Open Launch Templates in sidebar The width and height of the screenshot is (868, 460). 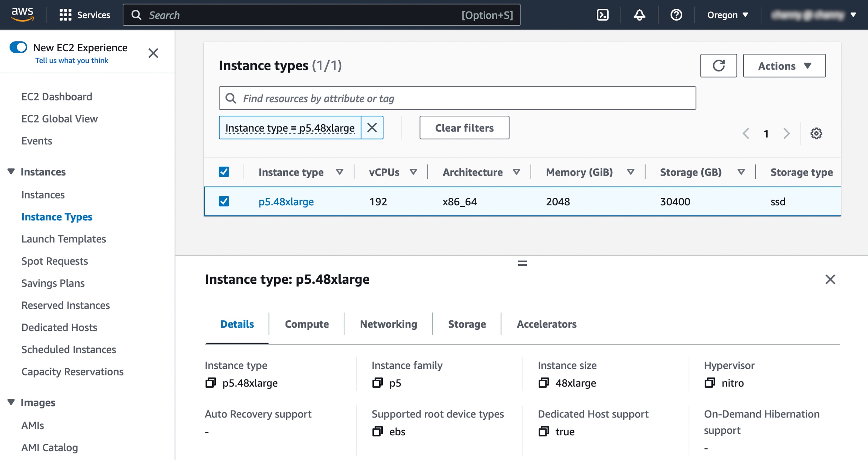pyautogui.click(x=64, y=239)
